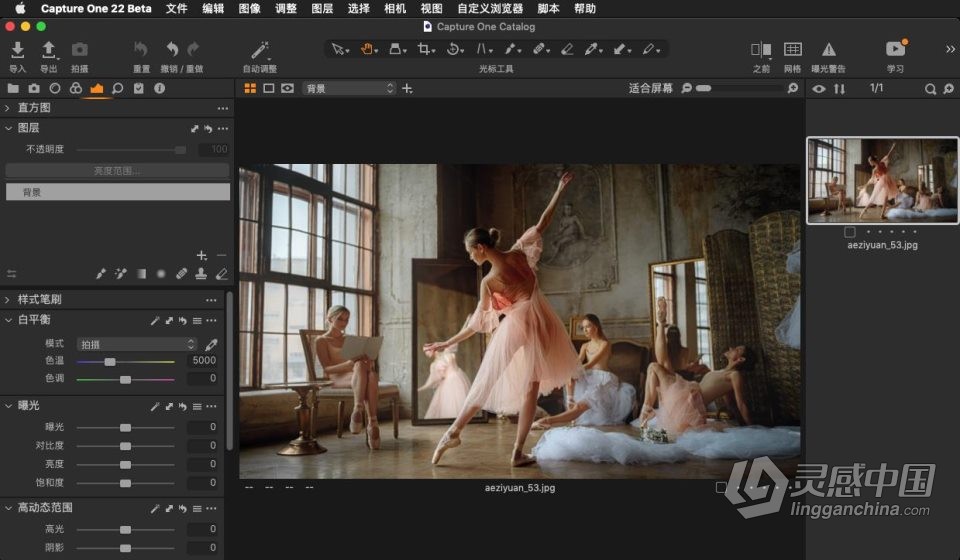Open the 学习 learn panel
The width and height of the screenshot is (960, 560).
[x=895, y=48]
